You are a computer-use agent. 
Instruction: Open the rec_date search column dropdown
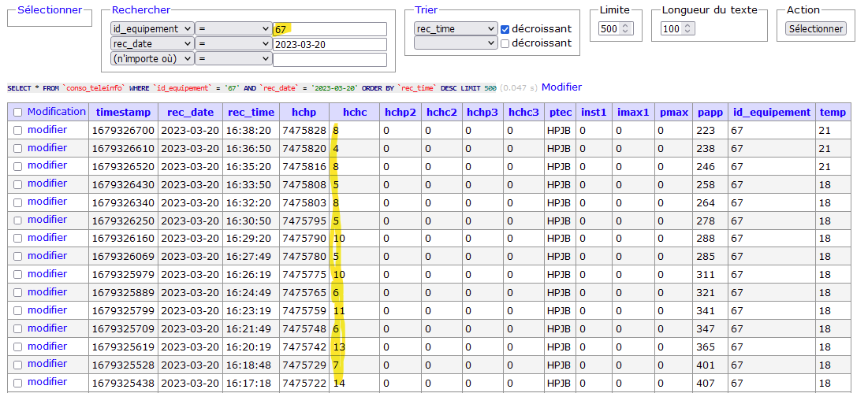(151, 44)
